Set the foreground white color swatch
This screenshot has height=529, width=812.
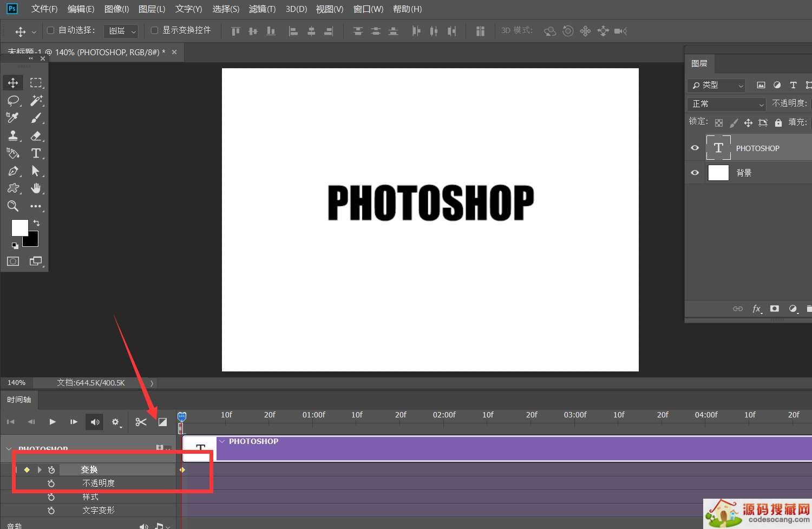pyautogui.click(x=19, y=228)
